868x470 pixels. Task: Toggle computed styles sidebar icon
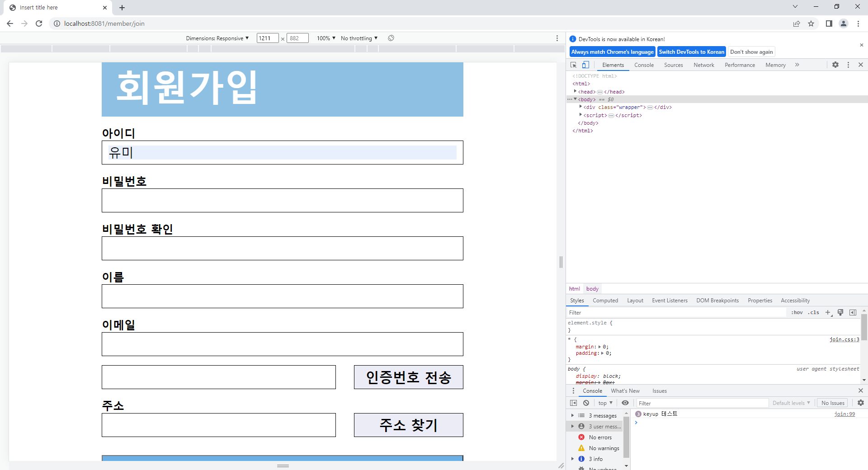[x=853, y=313]
